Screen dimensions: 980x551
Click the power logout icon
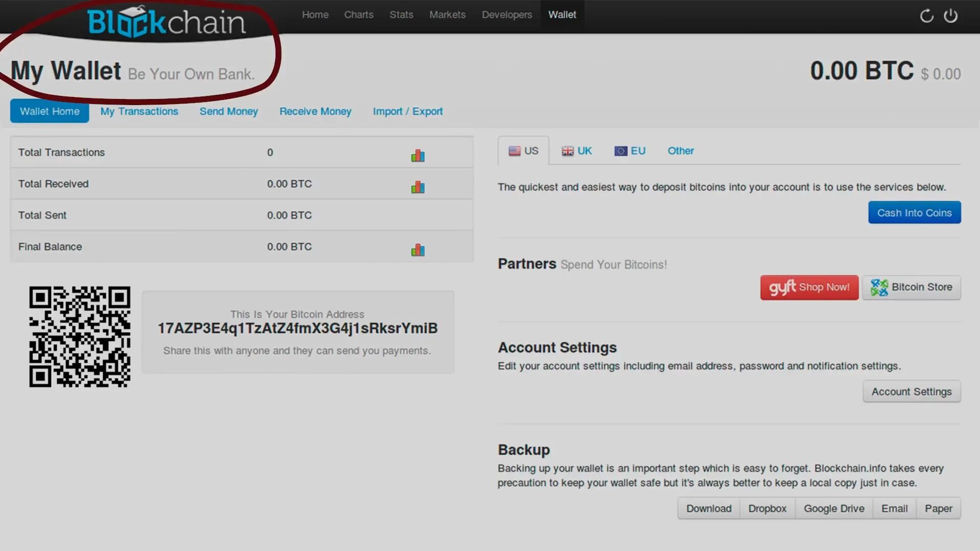click(x=950, y=16)
